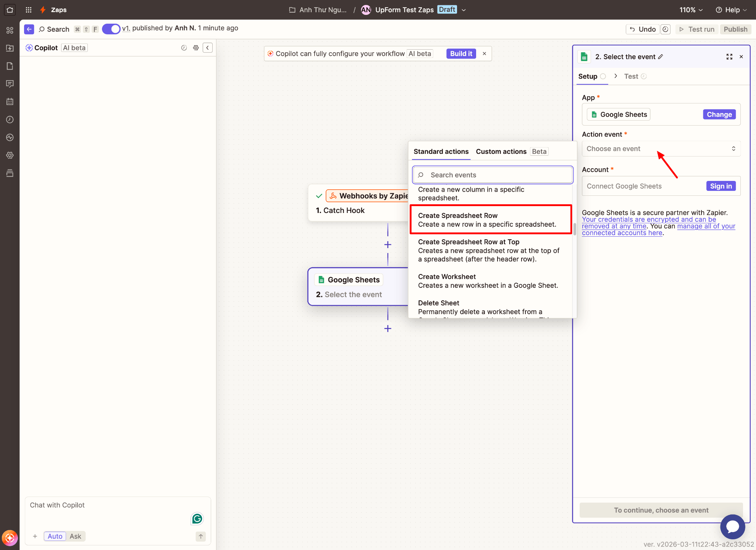756x550 pixels.
Task: Click the Zaps lightning bolt icon
Action: tap(43, 10)
